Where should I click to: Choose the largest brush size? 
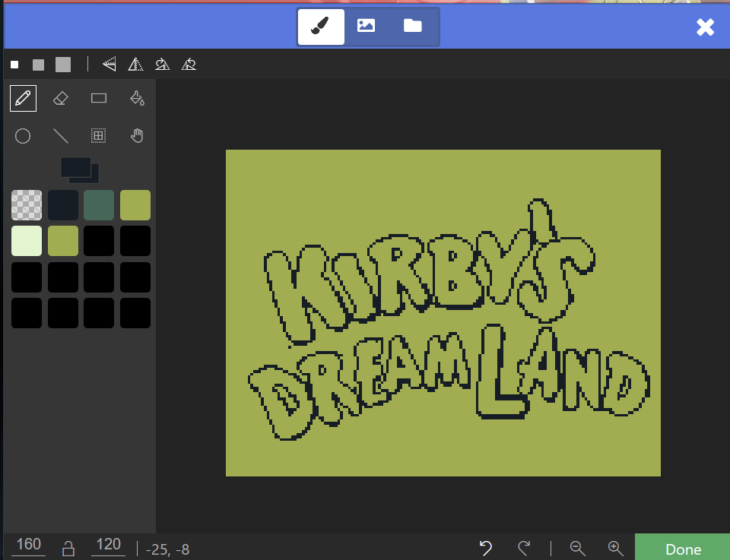click(x=63, y=65)
